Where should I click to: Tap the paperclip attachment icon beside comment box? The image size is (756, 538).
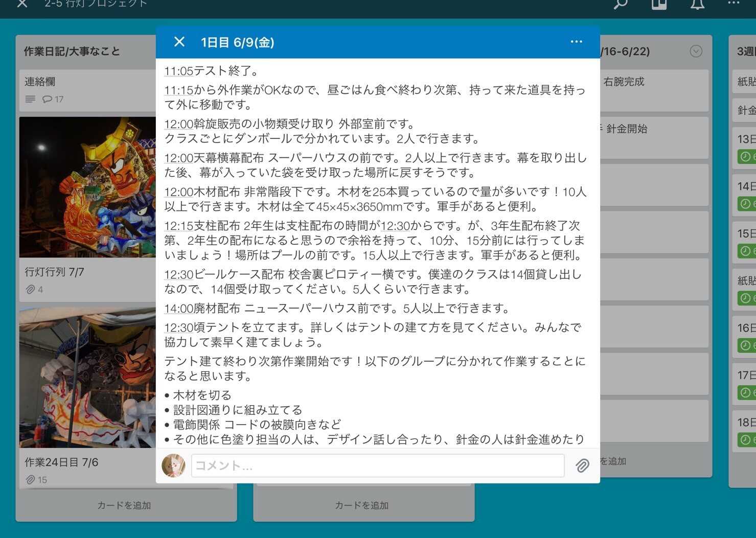point(582,465)
